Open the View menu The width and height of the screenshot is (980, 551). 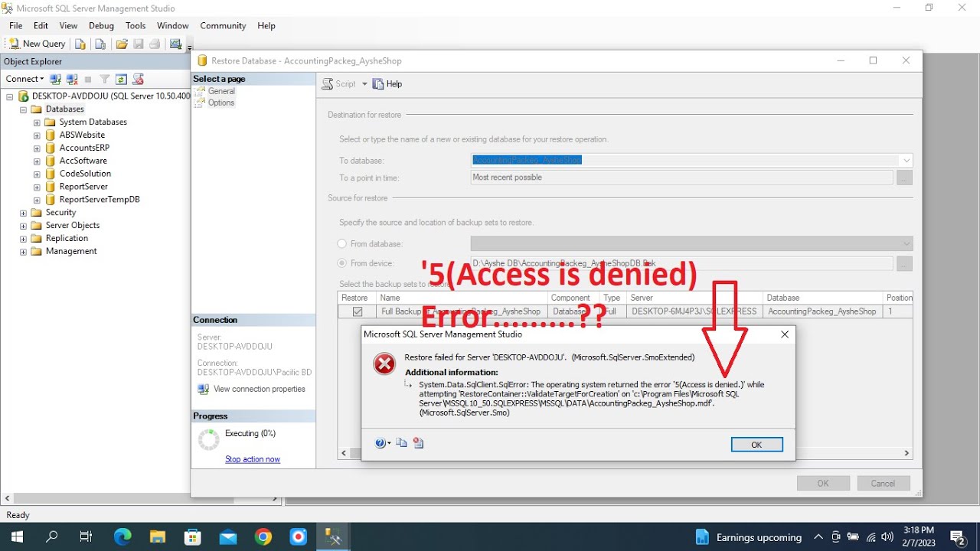(x=68, y=25)
